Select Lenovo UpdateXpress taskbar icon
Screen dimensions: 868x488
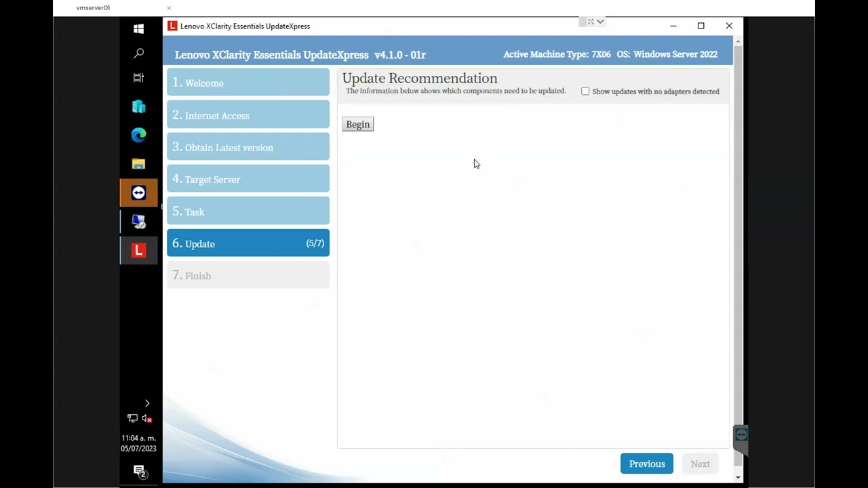138,251
